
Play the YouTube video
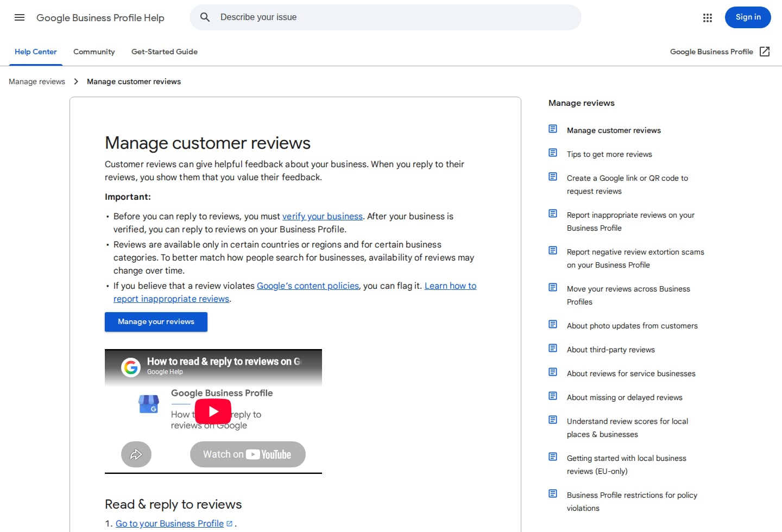pyautogui.click(x=213, y=411)
